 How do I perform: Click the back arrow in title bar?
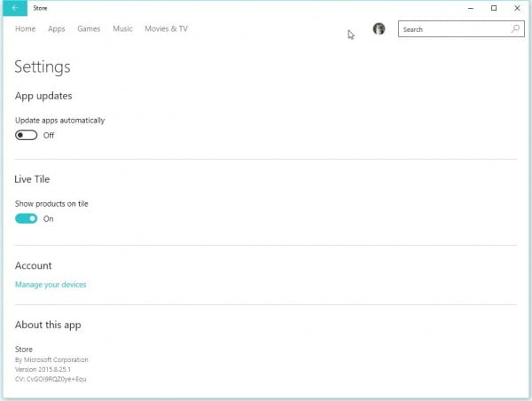pyautogui.click(x=14, y=8)
